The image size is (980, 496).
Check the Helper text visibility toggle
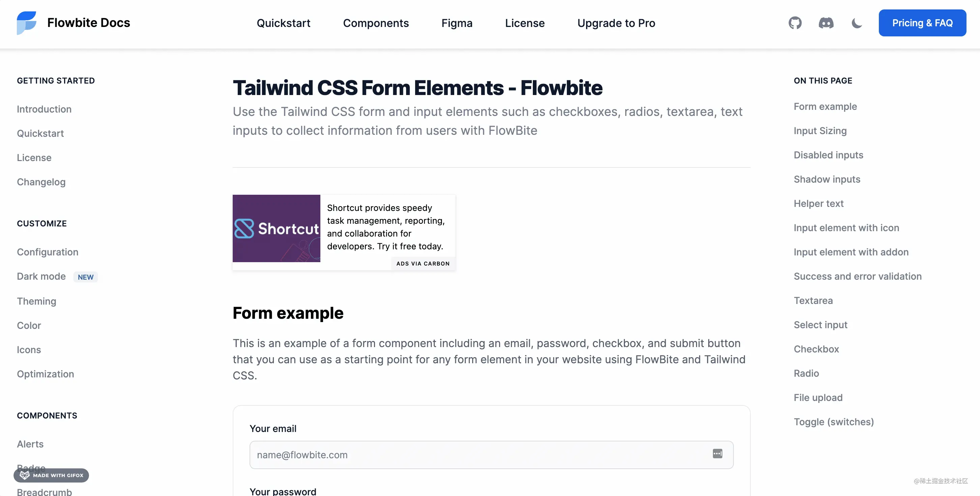click(x=818, y=204)
